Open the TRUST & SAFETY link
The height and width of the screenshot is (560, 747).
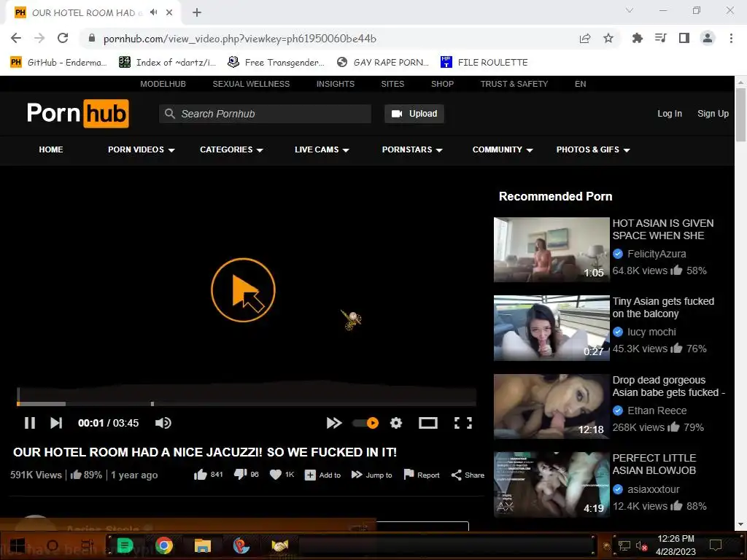(x=514, y=84)
